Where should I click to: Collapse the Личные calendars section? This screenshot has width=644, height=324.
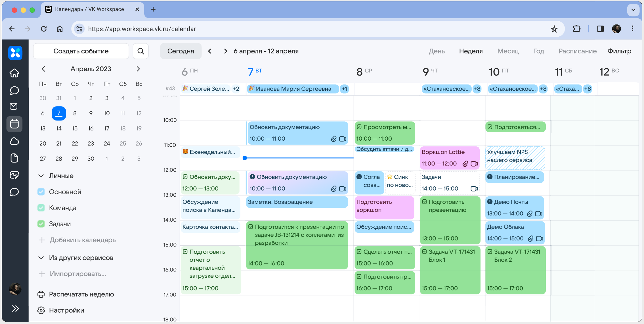41,176
